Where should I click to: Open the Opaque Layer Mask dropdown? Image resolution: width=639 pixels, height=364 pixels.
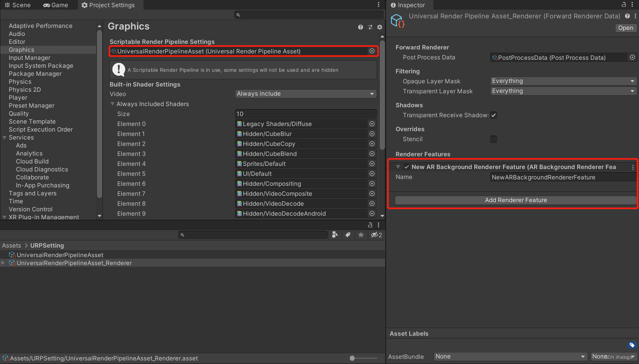click(562, 81)
